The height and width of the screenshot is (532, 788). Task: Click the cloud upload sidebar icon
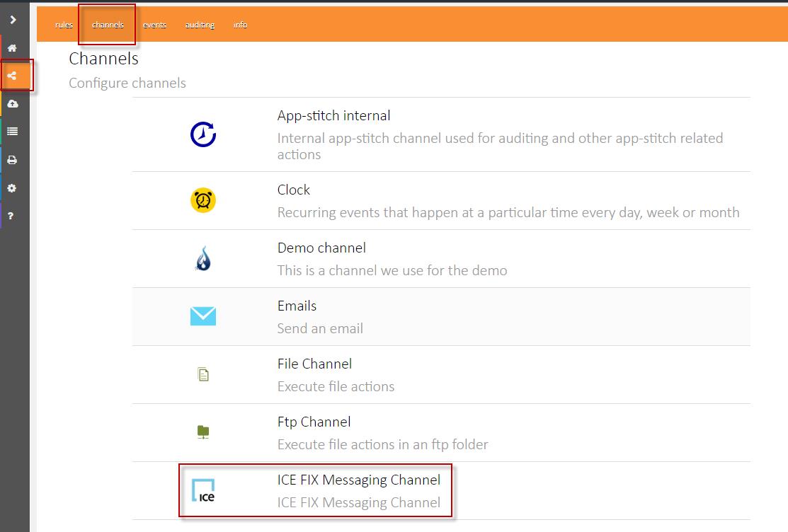pos(12,104)
